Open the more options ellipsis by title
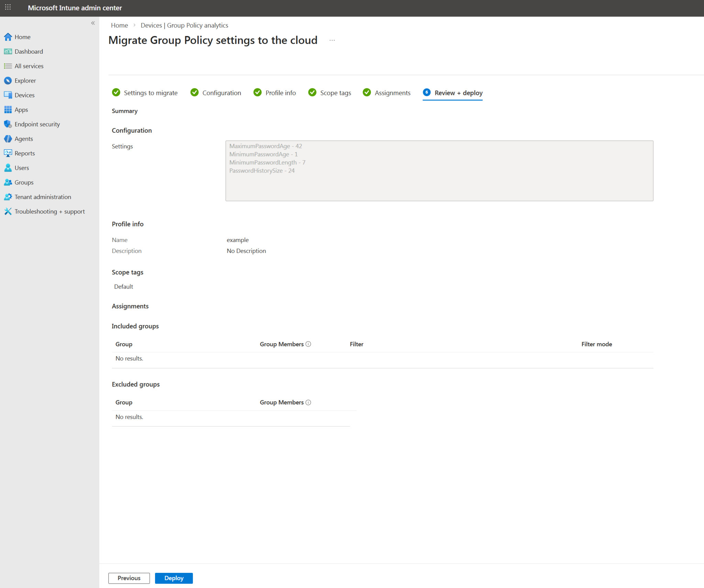The height and width of the screenshot is (588, 704). 332,40
